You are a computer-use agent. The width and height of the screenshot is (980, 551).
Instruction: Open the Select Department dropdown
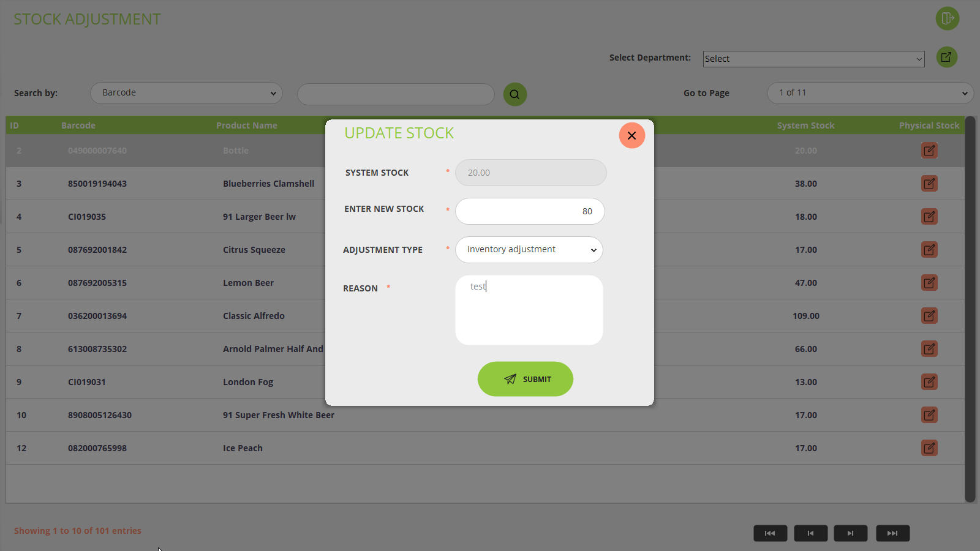[x=813, y=59]
